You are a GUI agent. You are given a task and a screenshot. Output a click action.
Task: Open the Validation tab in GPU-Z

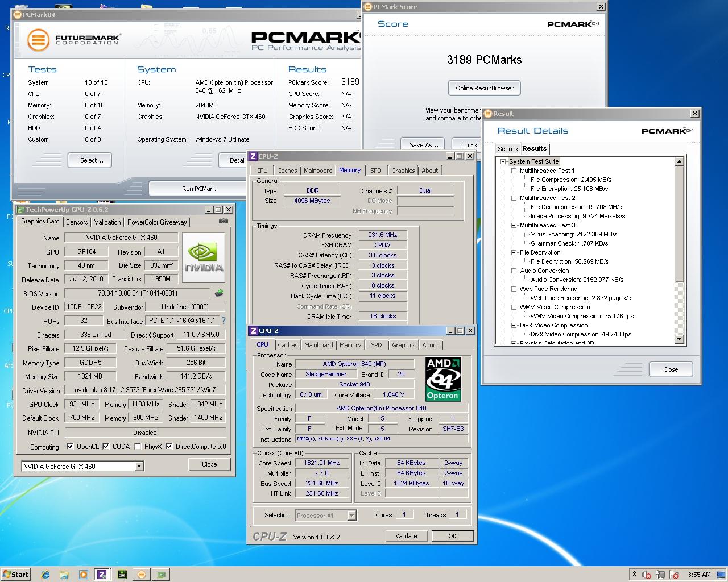coord(107,222)
